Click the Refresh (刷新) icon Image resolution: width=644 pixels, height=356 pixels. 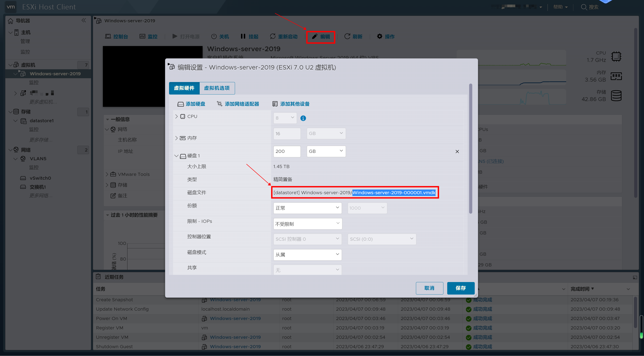[x=347, y=36]
